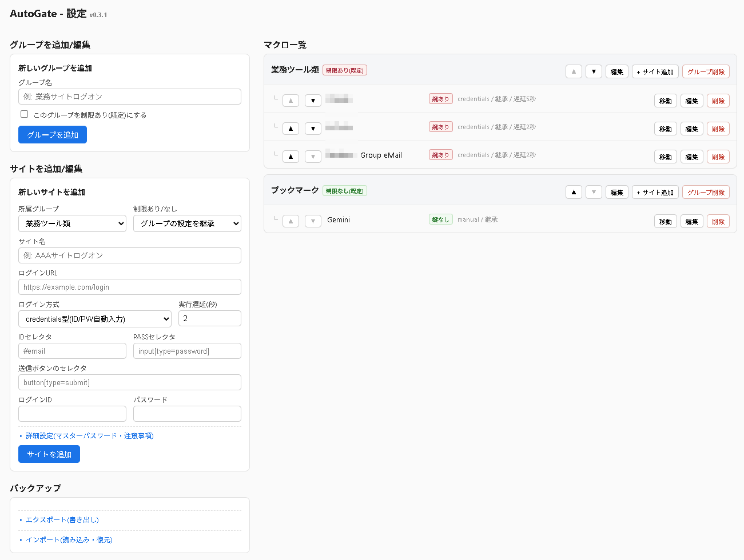
Task: Delete the Gemini site
Action: coord(718,221)
